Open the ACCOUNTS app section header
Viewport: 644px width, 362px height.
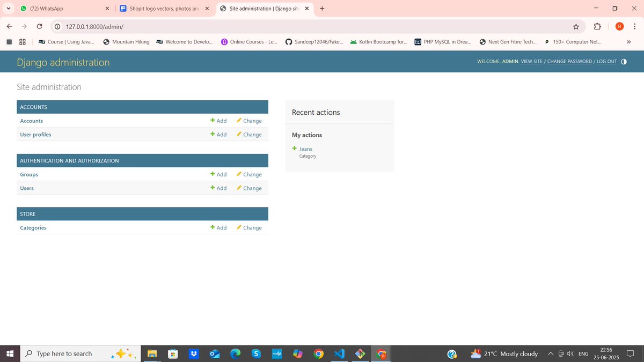(x=34, y=107)
